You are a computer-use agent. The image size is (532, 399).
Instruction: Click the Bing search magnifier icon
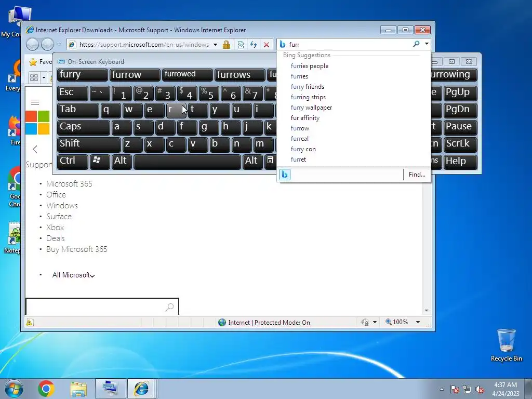pyautogui.click(x=416, y=44)
